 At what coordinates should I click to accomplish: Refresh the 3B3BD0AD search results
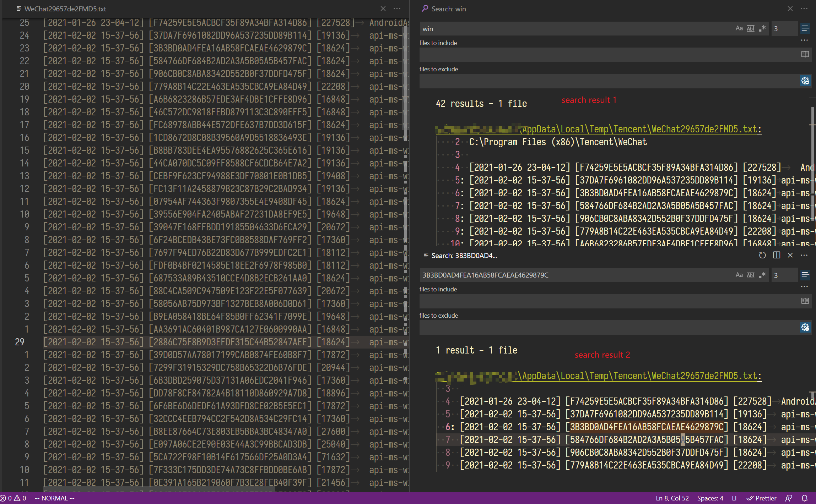tap(762, 255)
